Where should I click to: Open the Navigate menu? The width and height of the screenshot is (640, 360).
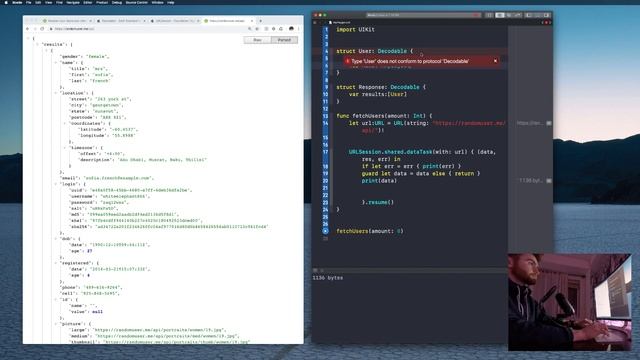coord(73,2)
